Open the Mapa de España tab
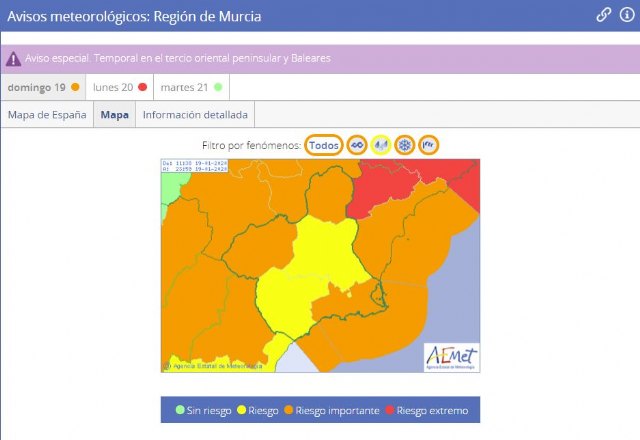The width and height of the screenshot is (640, 440). point(47,115)
